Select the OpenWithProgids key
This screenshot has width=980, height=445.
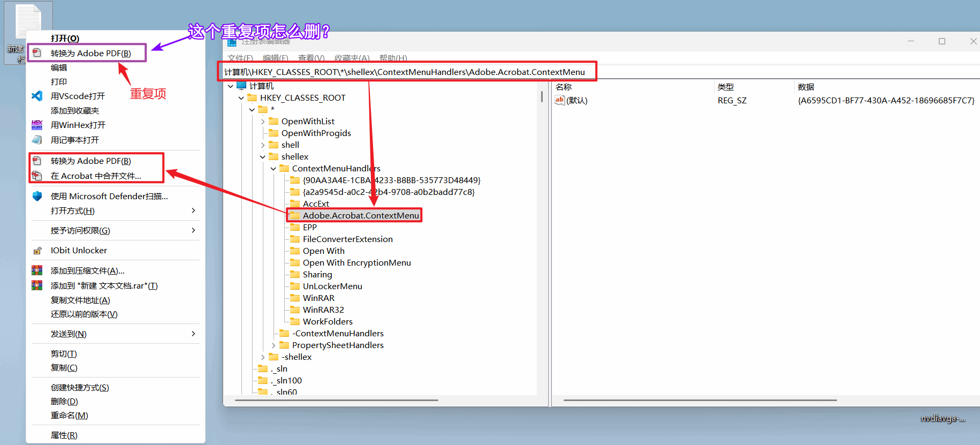click(x=316, y=133)
